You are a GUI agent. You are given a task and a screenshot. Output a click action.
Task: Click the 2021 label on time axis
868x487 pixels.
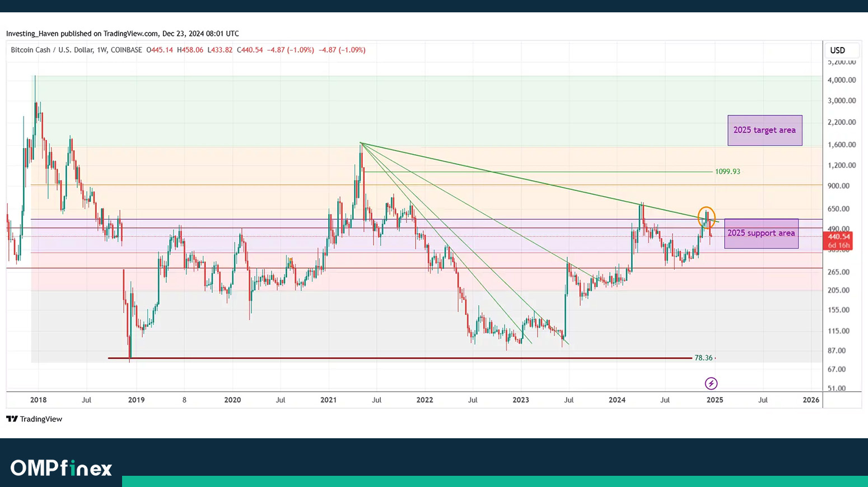(328, 400)
